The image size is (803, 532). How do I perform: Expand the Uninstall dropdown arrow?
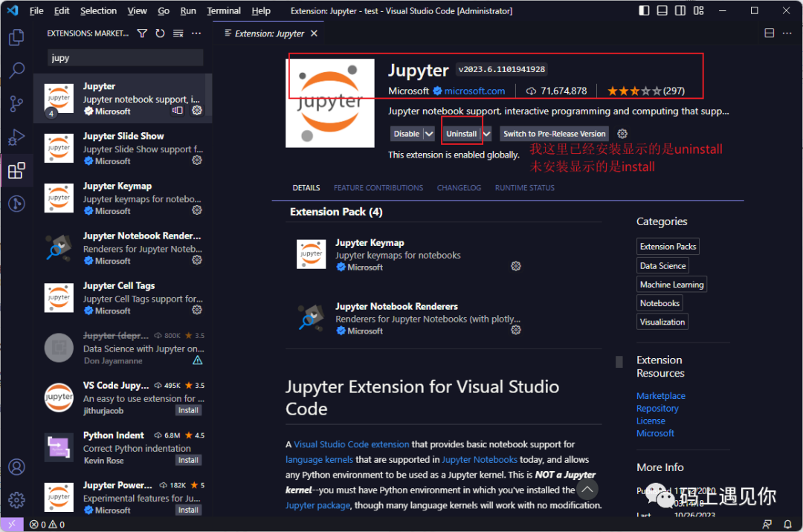(486, 134)
